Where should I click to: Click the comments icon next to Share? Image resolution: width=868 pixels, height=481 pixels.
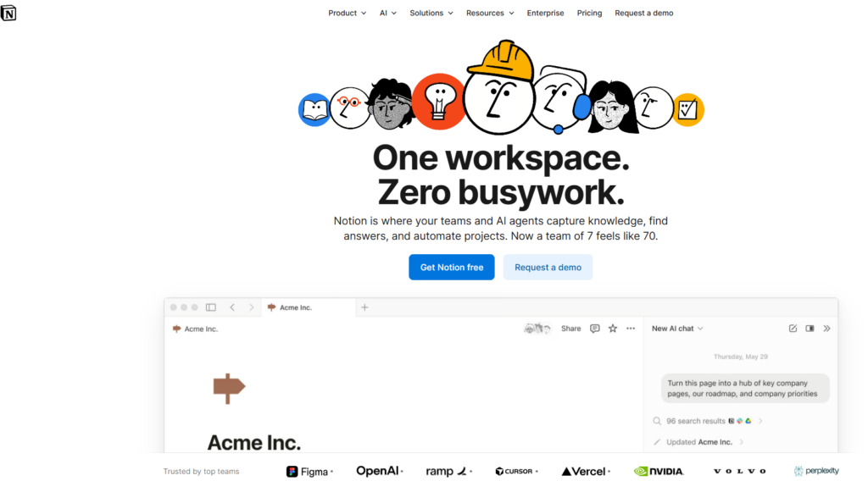[x=594, y=329]
